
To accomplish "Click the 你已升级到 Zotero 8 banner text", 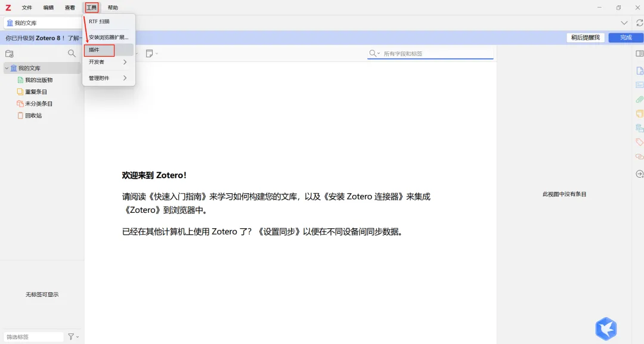I will tap(35, 38).
